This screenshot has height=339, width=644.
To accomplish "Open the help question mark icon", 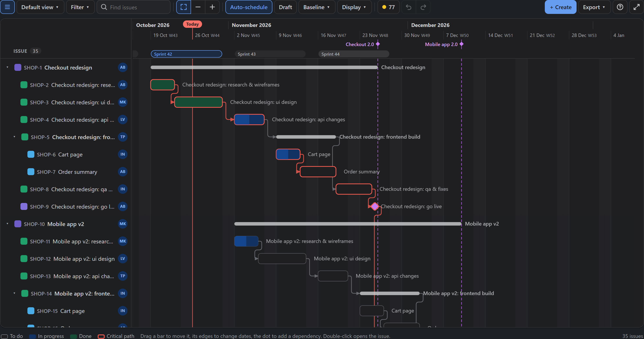I will pyautogui.click(x=620, y=7).
